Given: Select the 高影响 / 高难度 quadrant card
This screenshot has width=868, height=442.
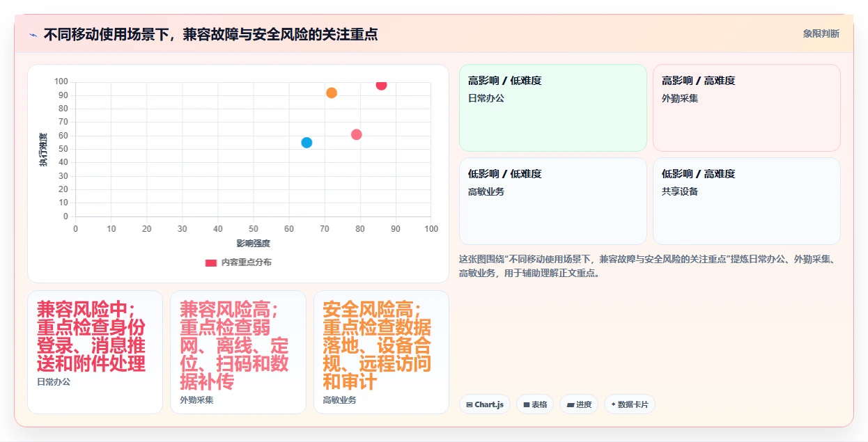Looking at the screenshot, I should (747, 108).
